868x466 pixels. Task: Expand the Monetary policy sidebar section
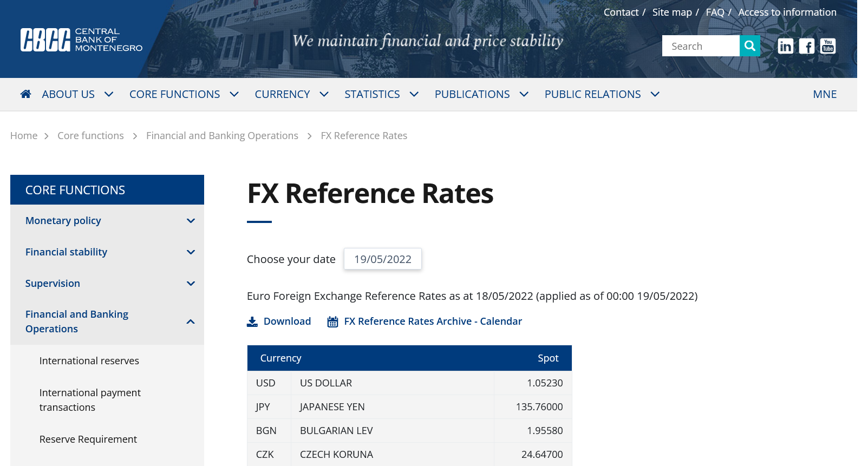coord(191,221)
